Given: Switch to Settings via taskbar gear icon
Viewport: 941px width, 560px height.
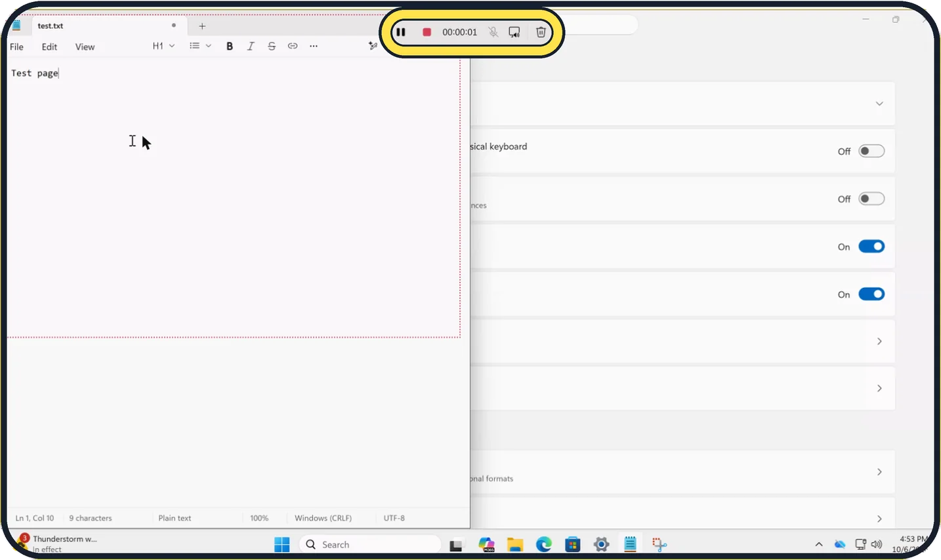Looking at the screenshot, I should (601, 544).
